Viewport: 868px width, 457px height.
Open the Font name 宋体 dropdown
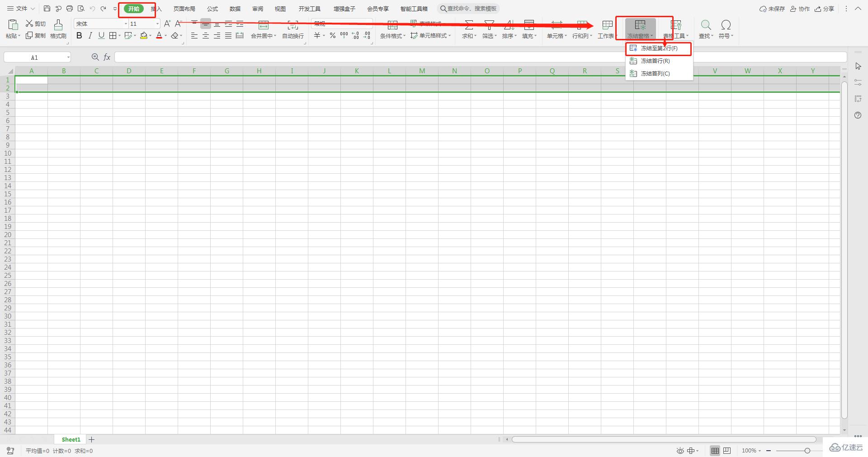(x=126, y=24)
